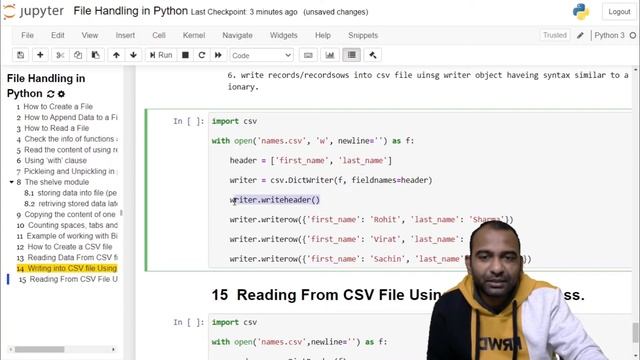The height and width of the screenshot is (360, 640).
Task: Click the Python logo icon
Action: tap(580, 12)
